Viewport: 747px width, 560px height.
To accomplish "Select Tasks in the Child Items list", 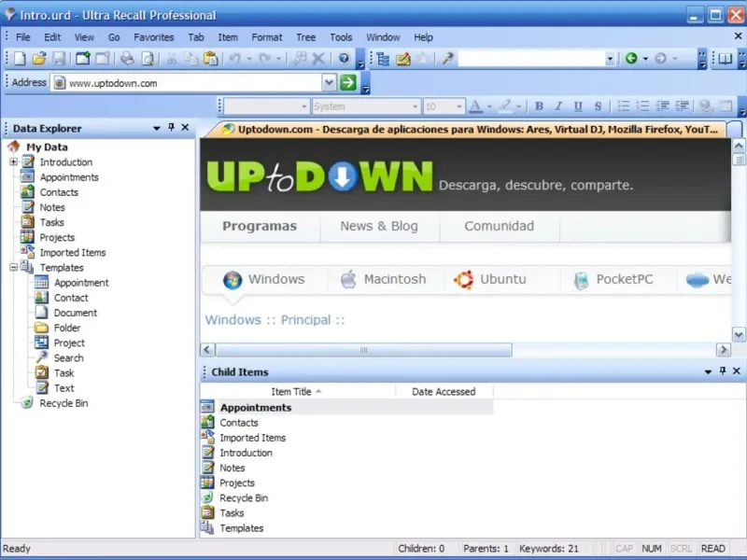I will [232, 512].
